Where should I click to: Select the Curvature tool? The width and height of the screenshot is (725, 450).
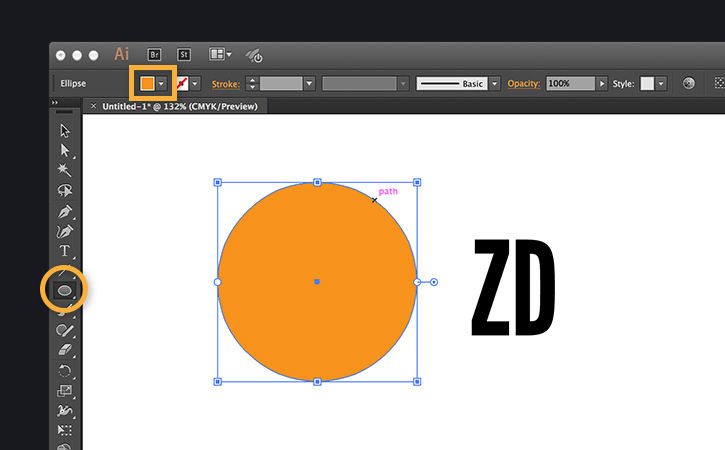65,231
